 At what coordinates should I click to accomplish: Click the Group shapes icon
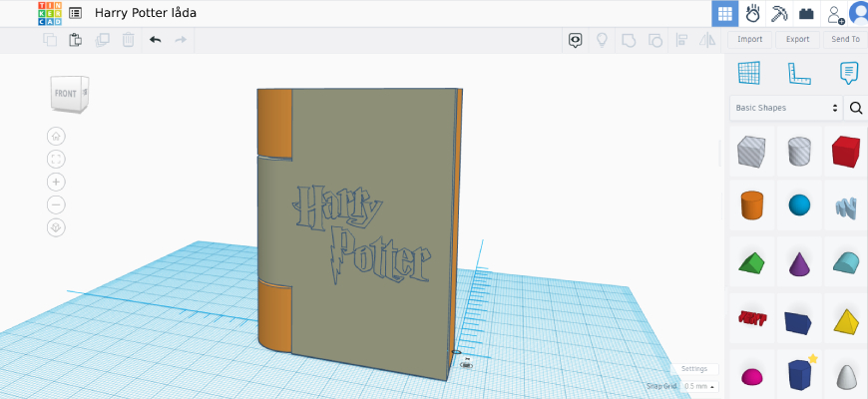(x=629, y=40)
